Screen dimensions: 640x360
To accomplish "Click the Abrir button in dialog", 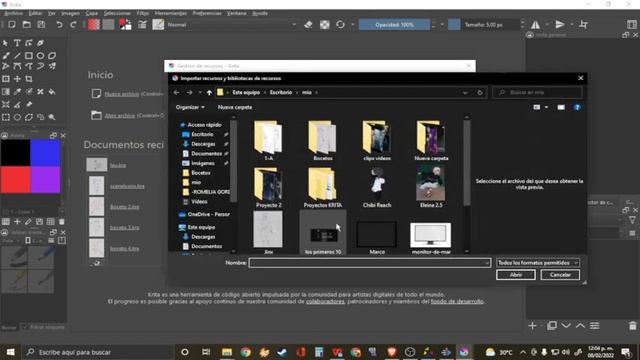I will point(516,275).
